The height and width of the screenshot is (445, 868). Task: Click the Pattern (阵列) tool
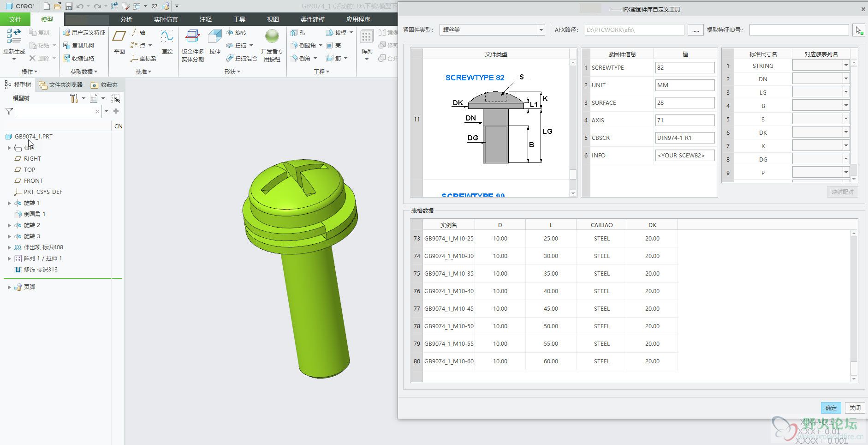pos(367,42)
